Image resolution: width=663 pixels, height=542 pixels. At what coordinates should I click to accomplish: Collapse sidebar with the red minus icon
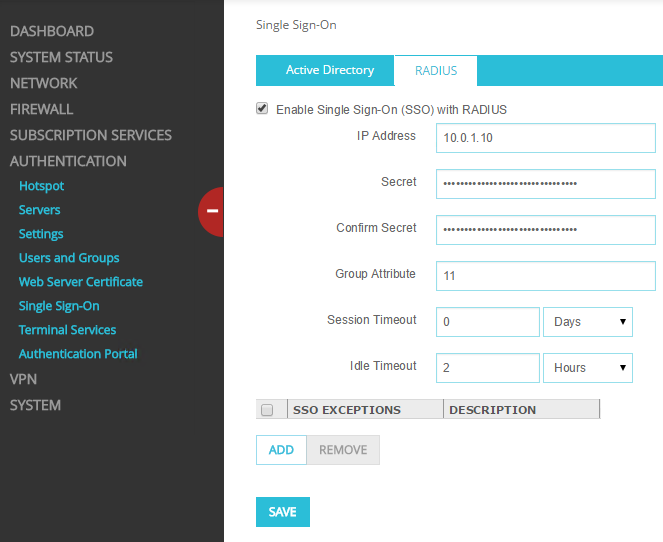[x=212, y=211]
